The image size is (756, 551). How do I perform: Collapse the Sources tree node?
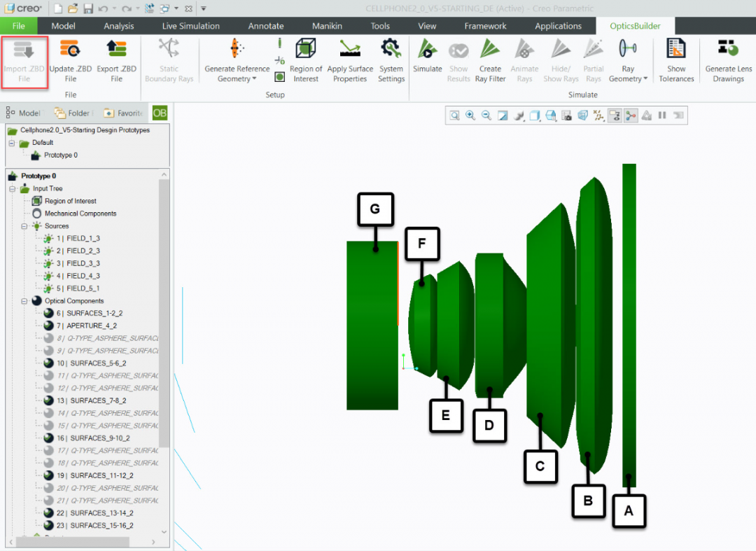coord(24,226)
